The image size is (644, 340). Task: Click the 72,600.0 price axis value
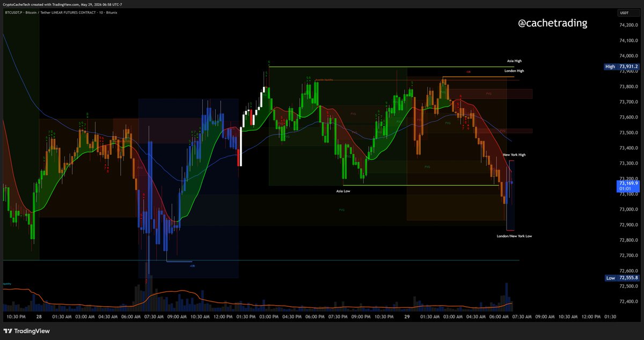click(x=629, y=271)
